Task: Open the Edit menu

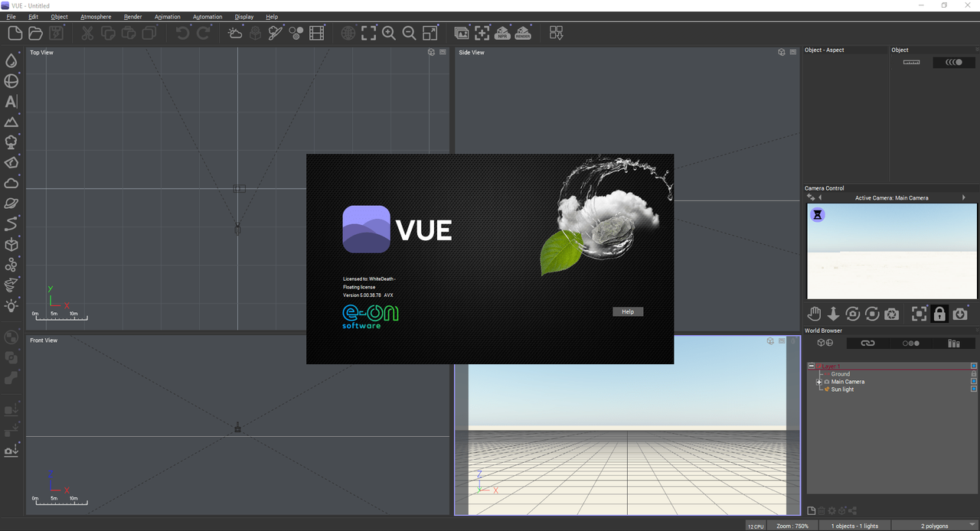Action: point(33,17)
